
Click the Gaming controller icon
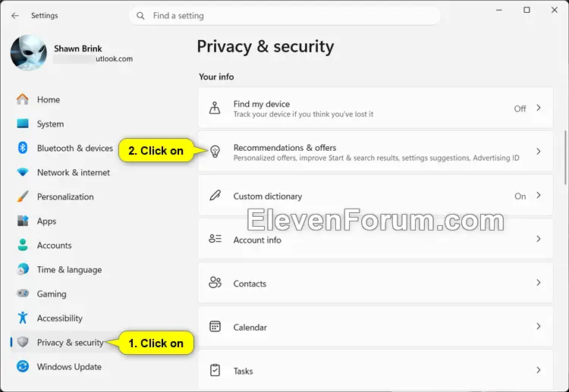[23, 293]
